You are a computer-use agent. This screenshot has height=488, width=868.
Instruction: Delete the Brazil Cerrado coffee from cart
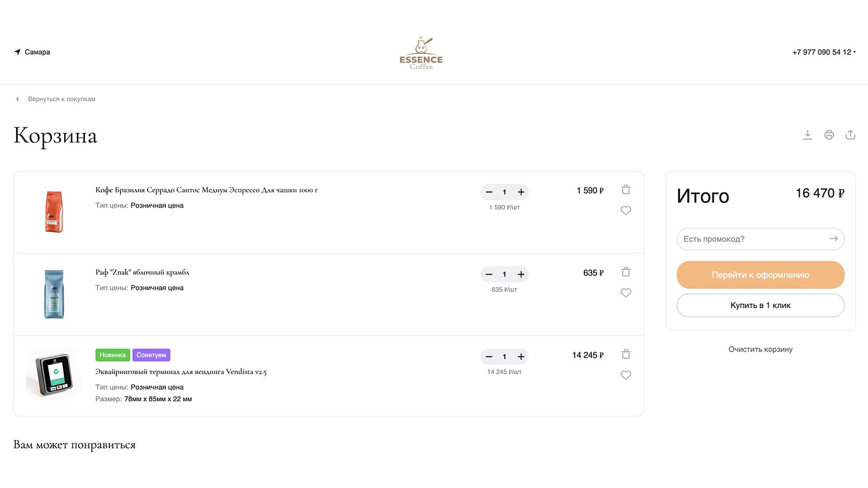coord(626,190)
